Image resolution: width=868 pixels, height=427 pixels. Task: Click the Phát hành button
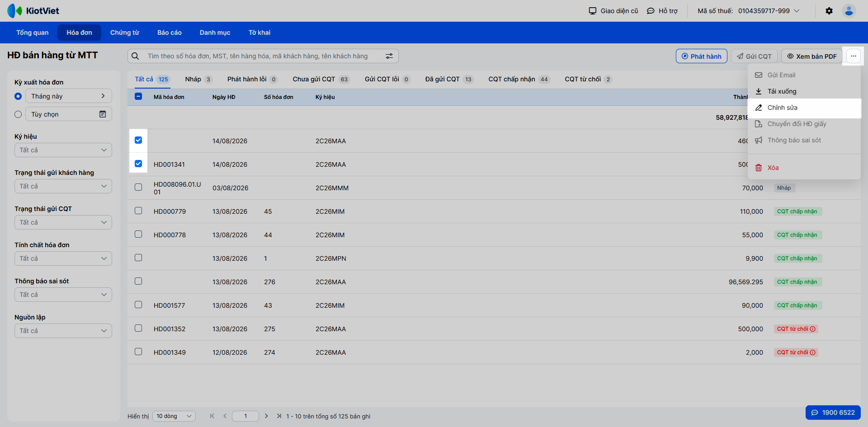[702, 56]
